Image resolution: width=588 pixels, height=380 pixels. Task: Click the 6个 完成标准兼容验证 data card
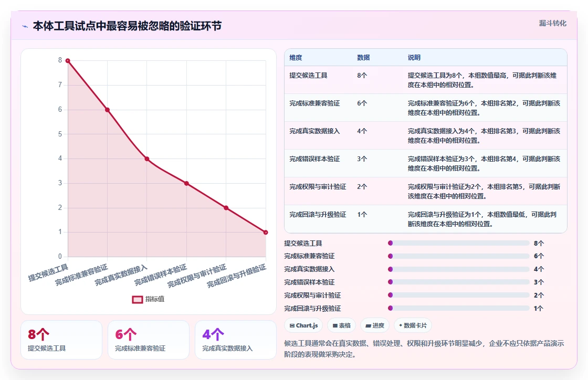[x=149, y=340]
